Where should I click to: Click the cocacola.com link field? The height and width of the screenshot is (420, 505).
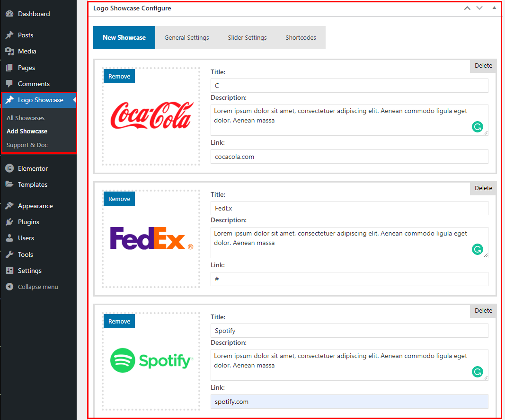click(349, 157)
